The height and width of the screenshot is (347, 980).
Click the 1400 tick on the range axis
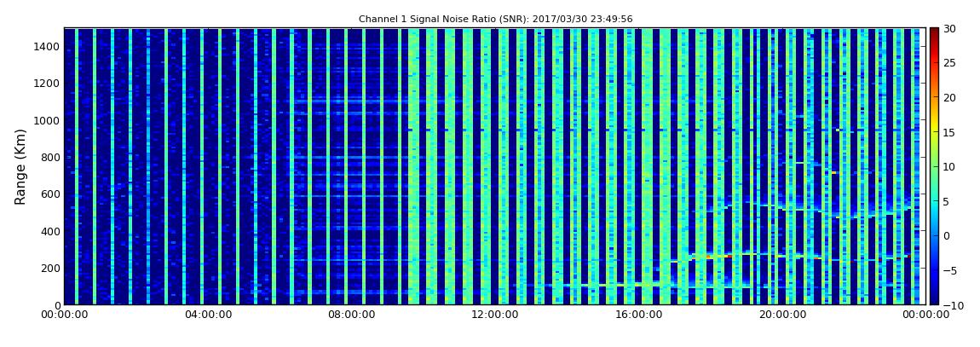[x=47, y=46]
